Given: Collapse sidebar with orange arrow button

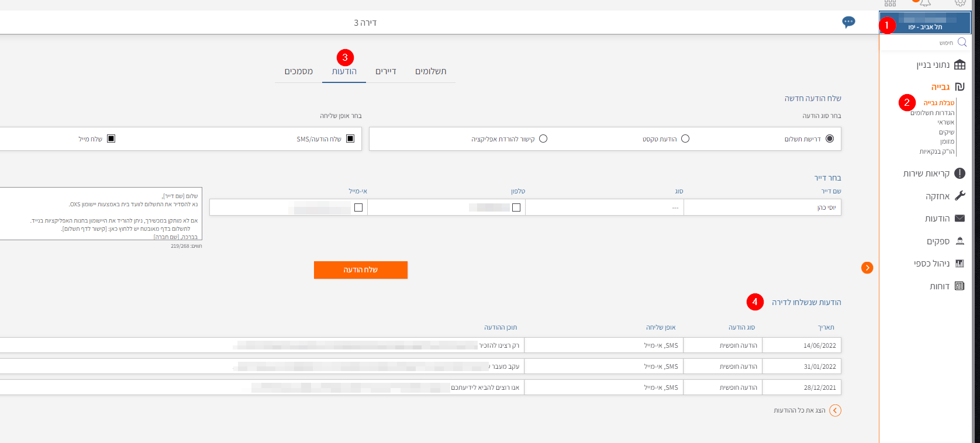Looking at the screenshot, I should [x=867, y=268].
